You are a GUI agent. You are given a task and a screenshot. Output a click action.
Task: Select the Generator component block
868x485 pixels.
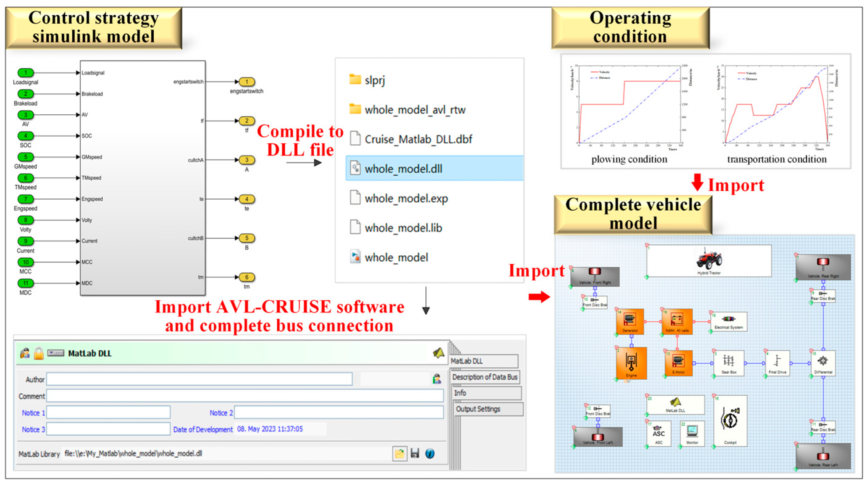629,321
